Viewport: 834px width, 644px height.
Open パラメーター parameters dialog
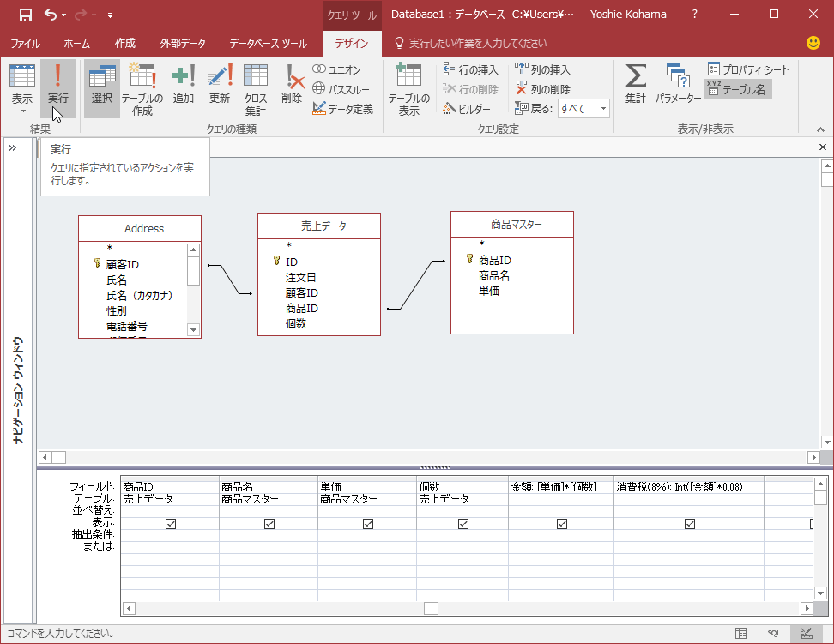click(678, 84)
